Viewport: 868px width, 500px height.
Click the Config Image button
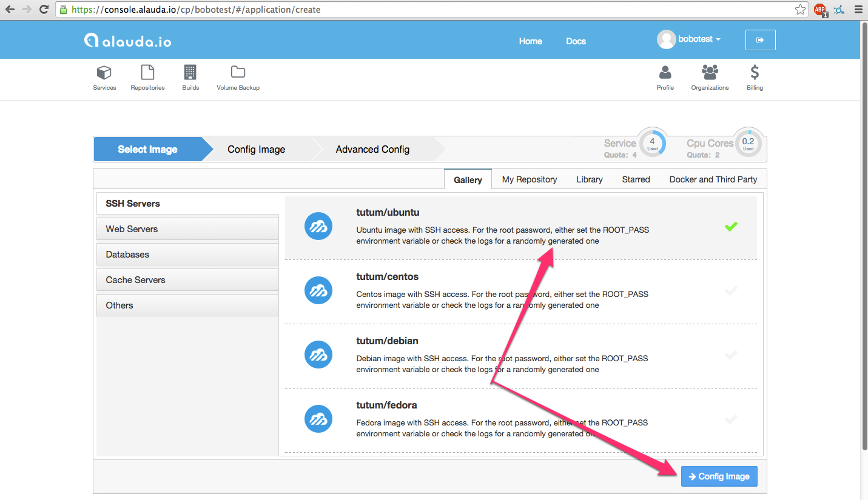(x=719, y=476)
